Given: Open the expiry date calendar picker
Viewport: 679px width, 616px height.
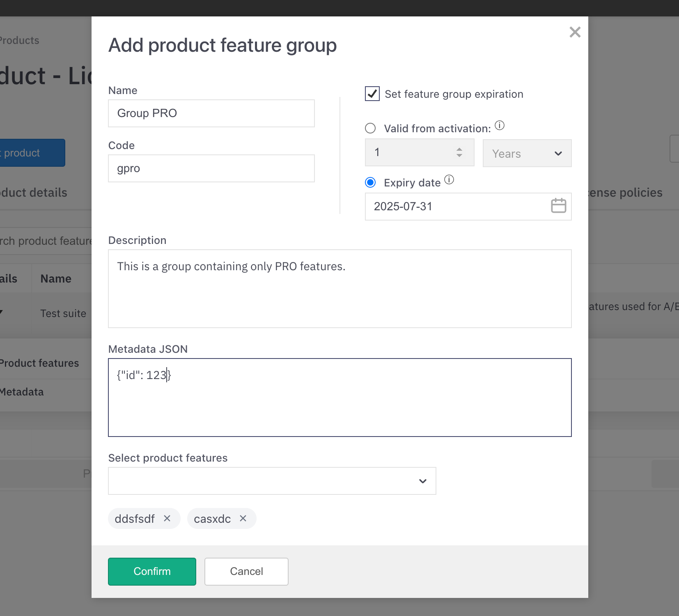Looking at the screenshot, I should pos(558,206).
